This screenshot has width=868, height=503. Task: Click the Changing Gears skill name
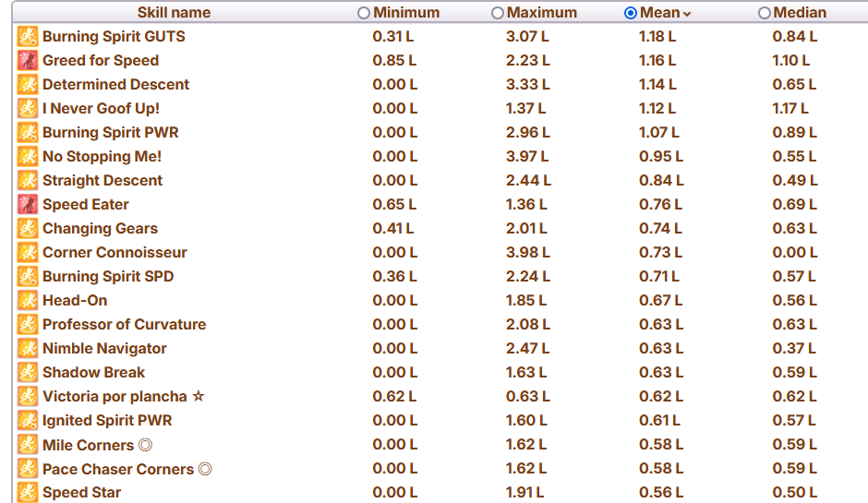coord(101,229)
